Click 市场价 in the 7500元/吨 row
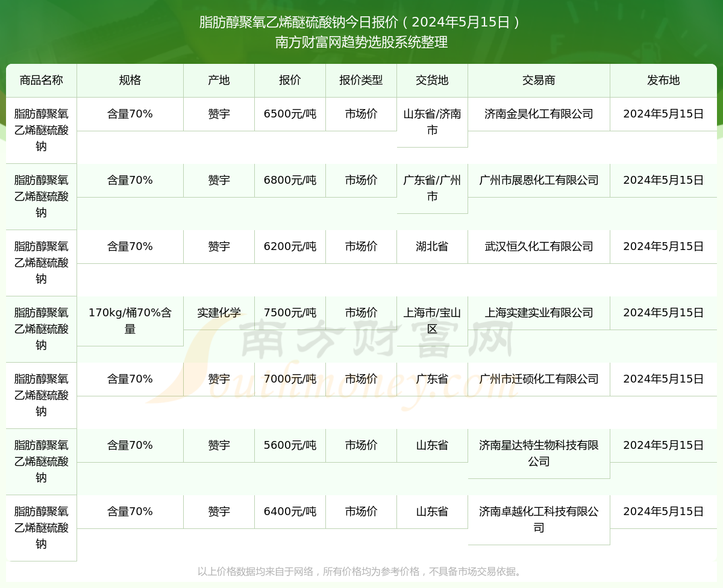This screenshot has width=723, height=588. 361,313
